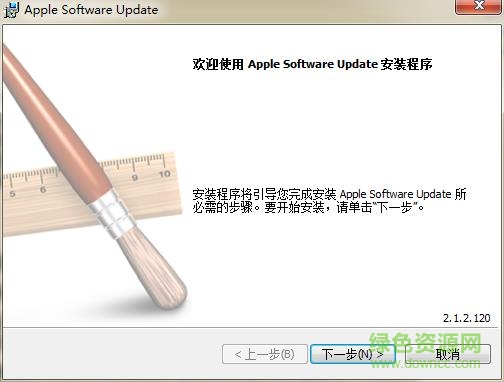Click the 下一步(N) > next button
Image resolution: width=504 pixels, height=382 pixels.
coord(353,354)
